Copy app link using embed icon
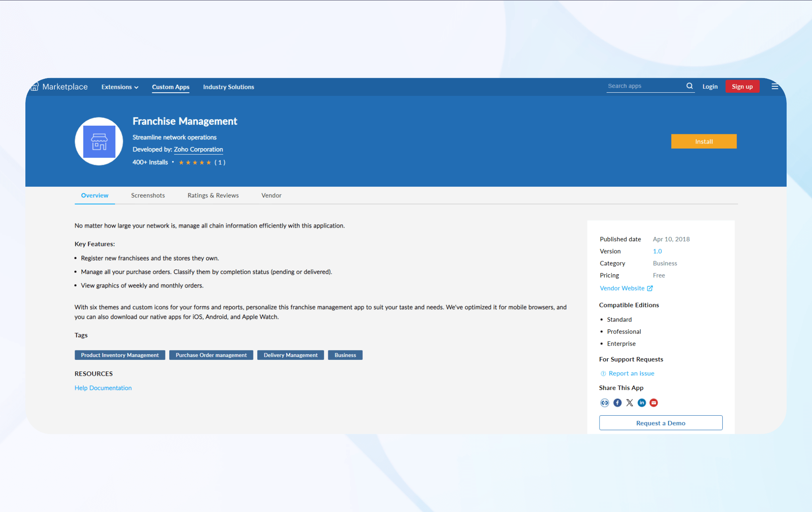Screen dimensions: 812x512 (x=604, y=403)
